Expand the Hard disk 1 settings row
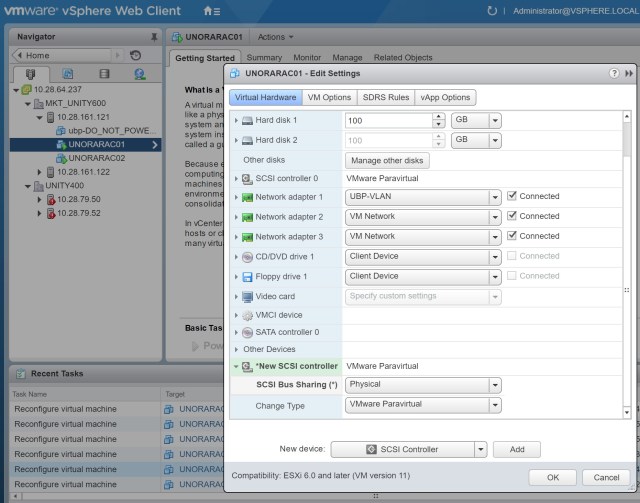The height and width of the screenshot is (503, 640). pos(237,121)
